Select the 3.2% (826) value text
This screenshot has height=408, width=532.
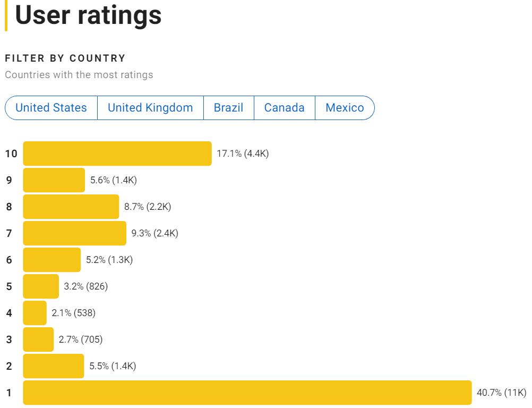pos(85,286)
